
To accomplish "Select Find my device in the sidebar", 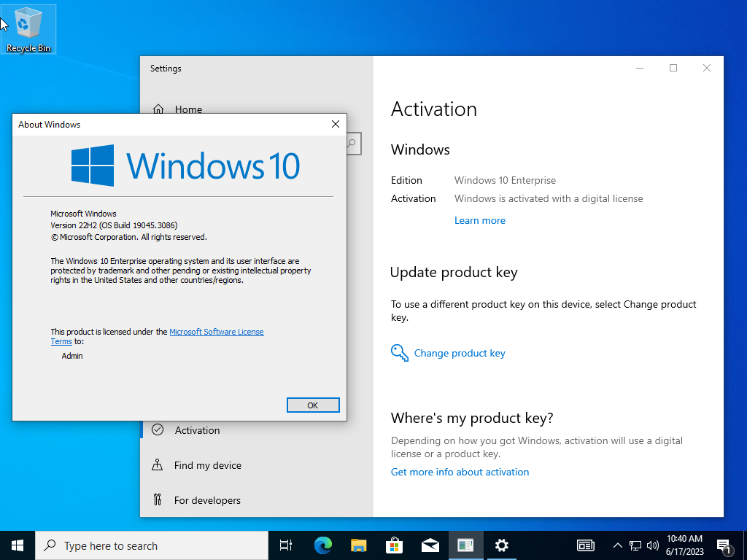I will pyautogui.click(x=208, y=465).
